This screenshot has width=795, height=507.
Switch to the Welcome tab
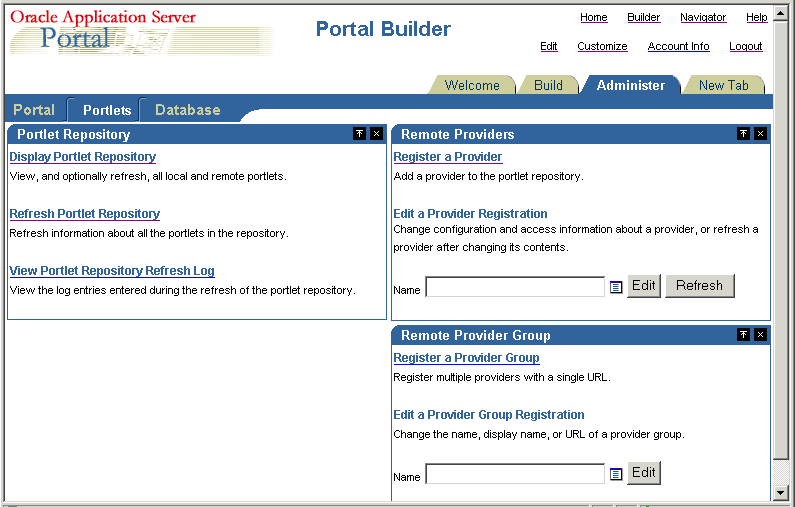(472, 85)
